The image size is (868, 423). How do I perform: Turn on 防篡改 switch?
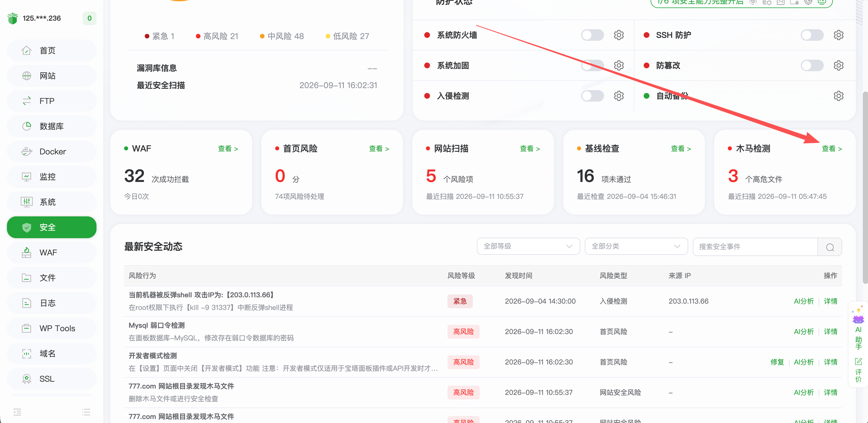pos(812,65)
